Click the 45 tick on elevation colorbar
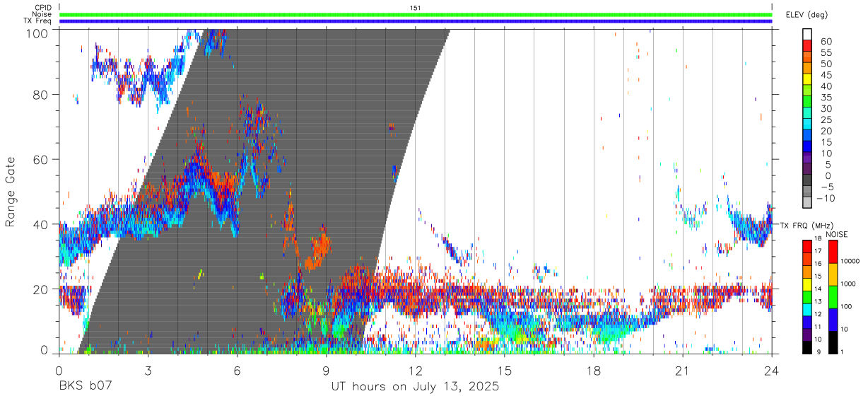This screenshot has width=868, height=401. click(x=825, y=75)
